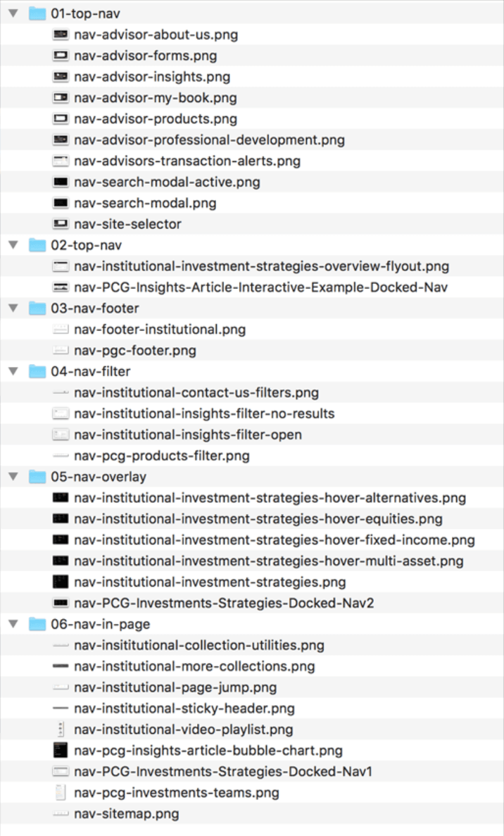Click the nav-site-selector thumbnail icon
The height and width of the screenshot is (836, 504).
click(x=59, y=224)
